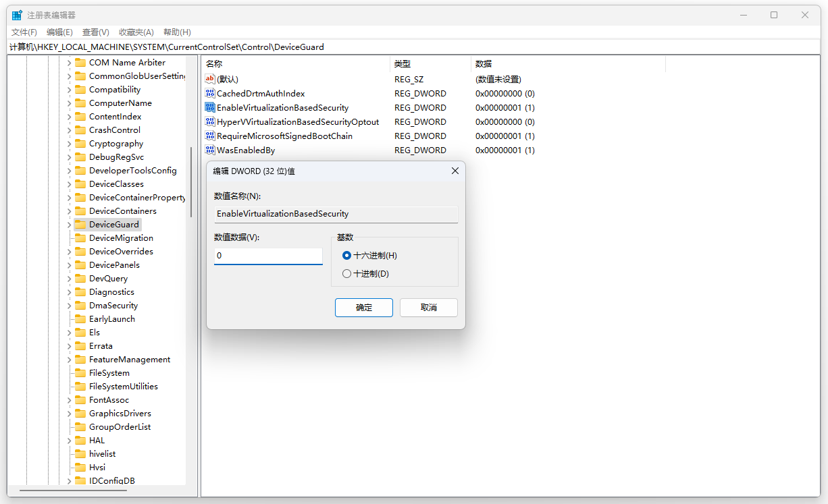Expand the DeviceGuard tree node

pos(69,225)
